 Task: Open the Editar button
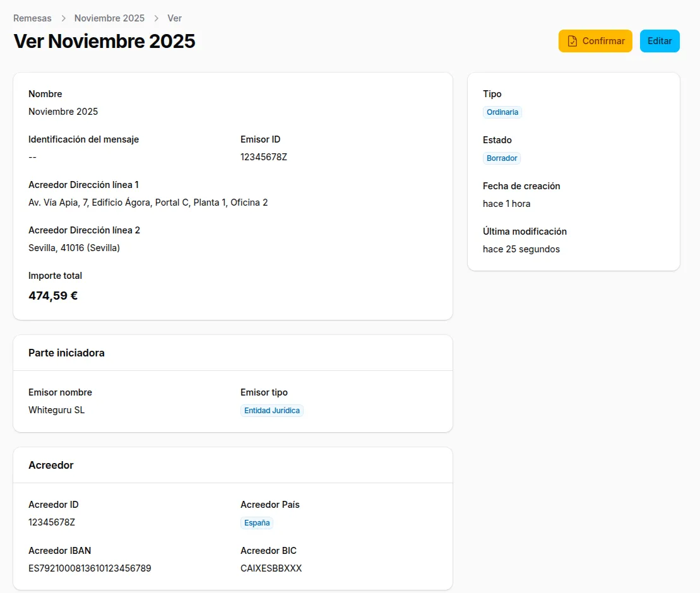pos(660,41)
